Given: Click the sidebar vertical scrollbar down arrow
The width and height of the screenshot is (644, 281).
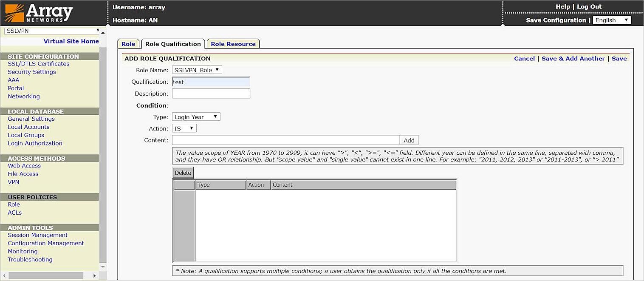Looking at the screenshot, I should coord(102,267).
